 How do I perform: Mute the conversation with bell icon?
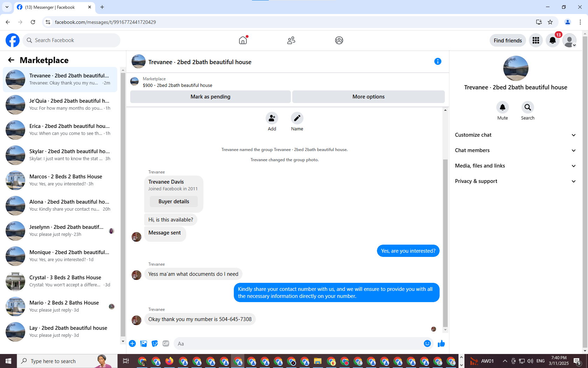503,107
